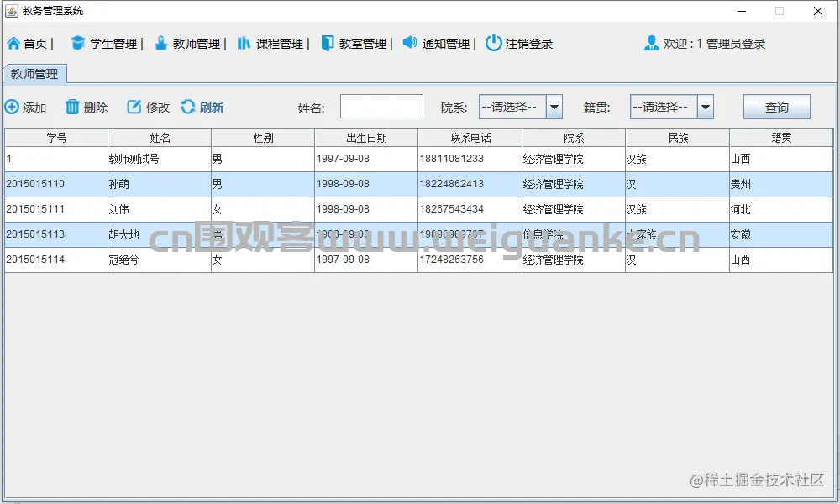840x504 pixels.
Task: Click the 注销登录 logout label
Action: click(529, 44)
